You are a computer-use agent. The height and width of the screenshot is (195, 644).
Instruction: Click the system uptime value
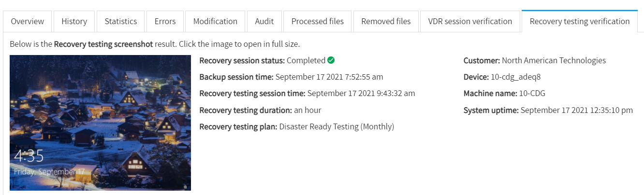click(x=577, y=110)
